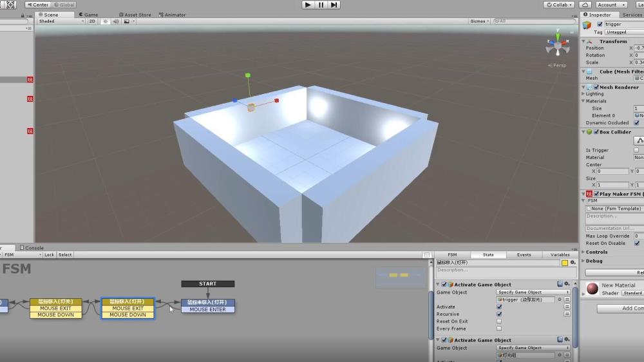Click MOUSE DOWN on the selected state
The height and width of the screenshot is (362, 644).
[x=128, y=315]
